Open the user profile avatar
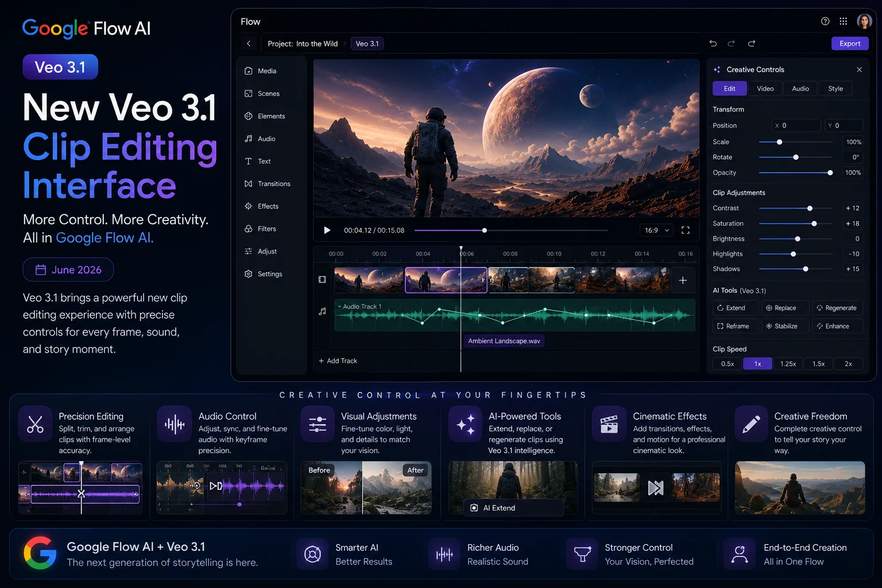 (864, 21)
